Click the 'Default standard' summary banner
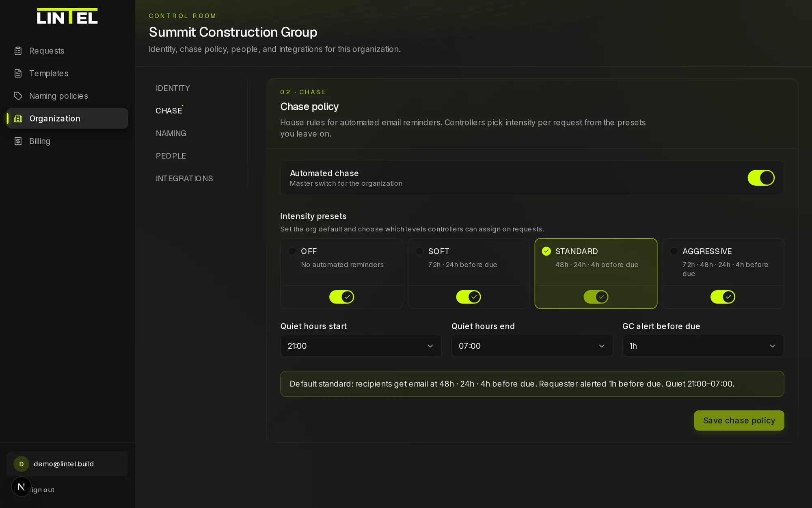Viewport: 812px width, 508px height. coord(532,384)
